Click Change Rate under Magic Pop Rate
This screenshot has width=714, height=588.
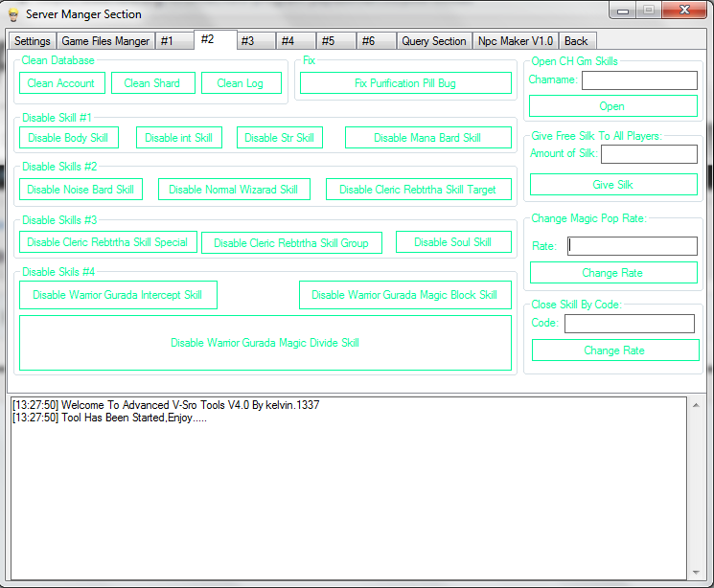pos(613,273)
